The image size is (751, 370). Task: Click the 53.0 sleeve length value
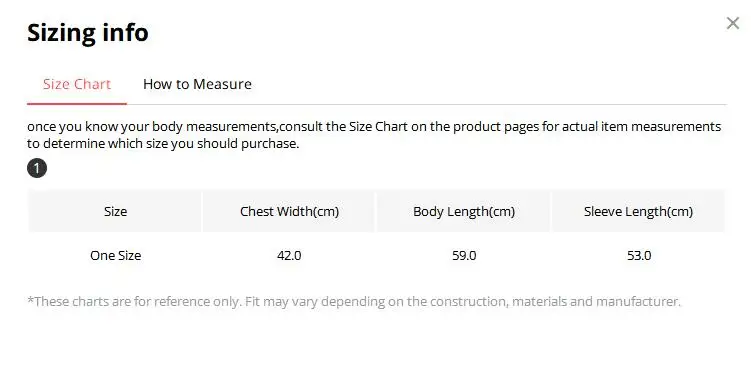639,256
